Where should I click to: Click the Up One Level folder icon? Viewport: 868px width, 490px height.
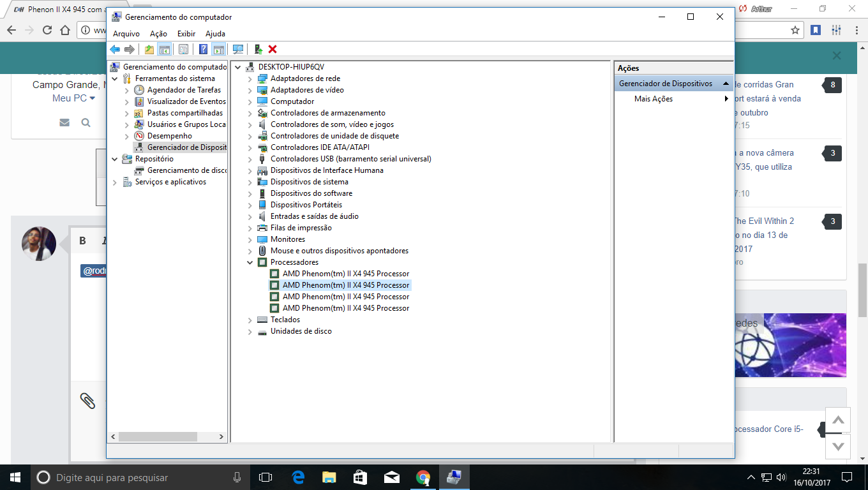point(149,49)
